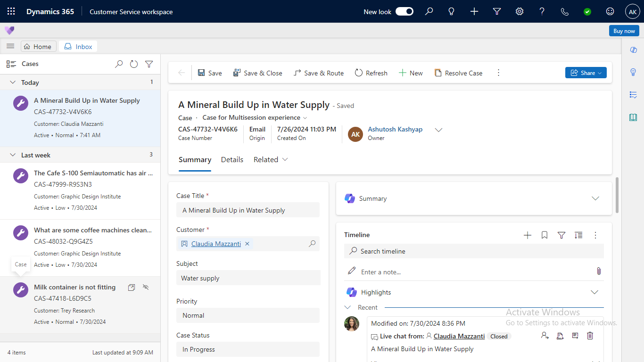Collapse the Today cases group
Viewport: 644px width, 362px height.
(13, 82)
